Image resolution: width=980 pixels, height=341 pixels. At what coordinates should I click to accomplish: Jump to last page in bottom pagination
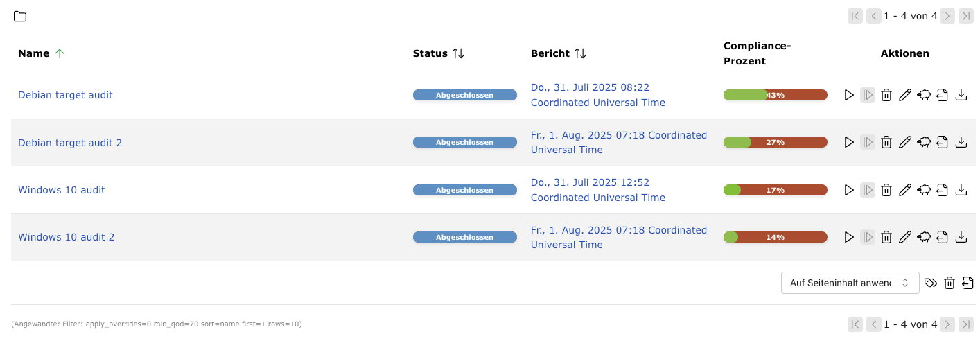pos(965,324)
